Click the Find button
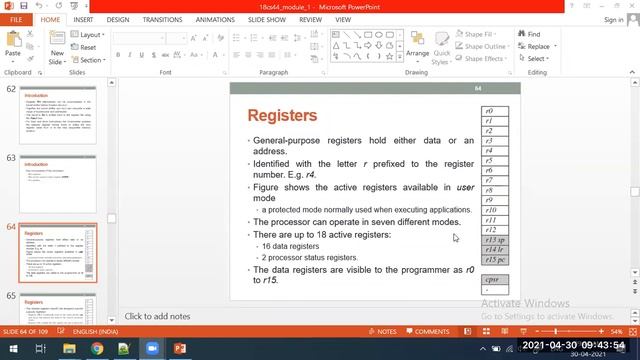This screenshot has width=640, height=360. [x=529, y=34]
